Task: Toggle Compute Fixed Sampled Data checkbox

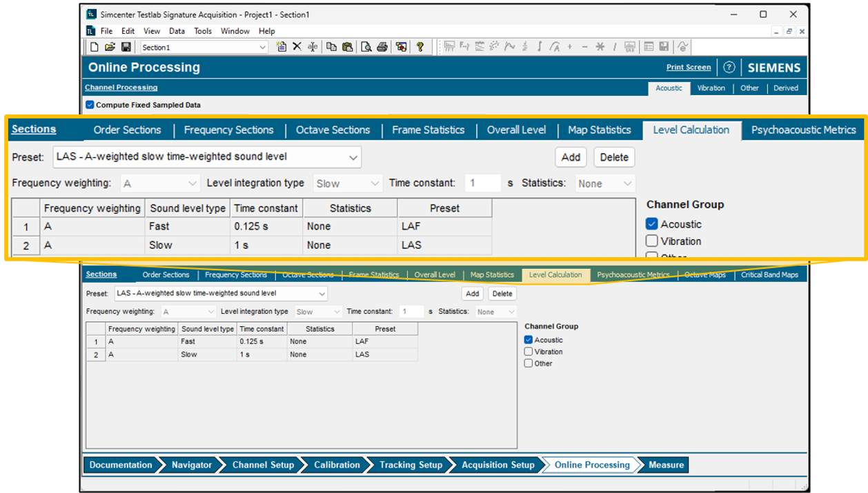Action: pyautogui.click(x=90, y=105)
